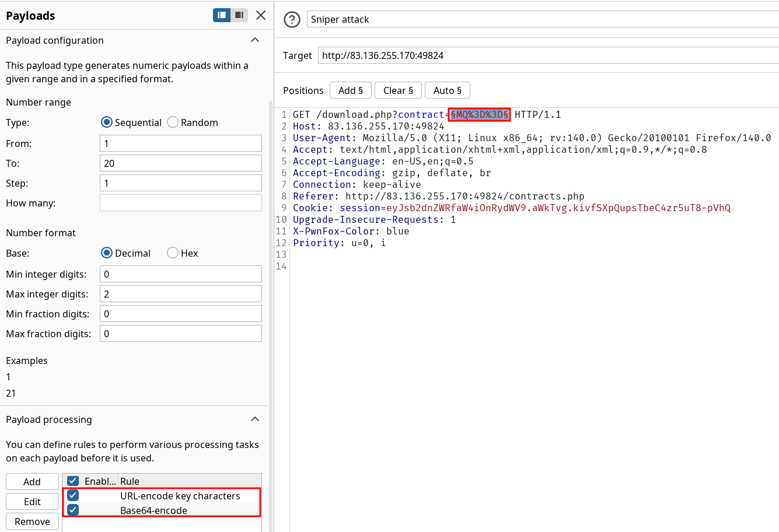
Task: Click the Target URL input field
Action: [x=549, y=55]
